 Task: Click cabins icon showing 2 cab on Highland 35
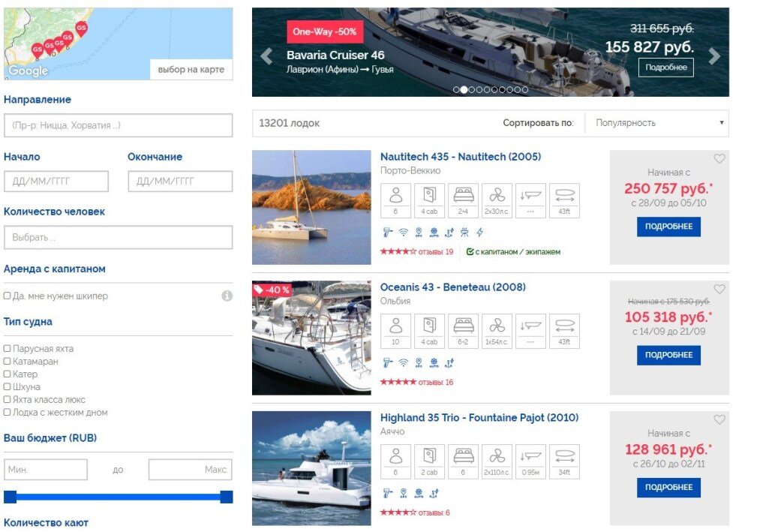click(x=429, y=461)
